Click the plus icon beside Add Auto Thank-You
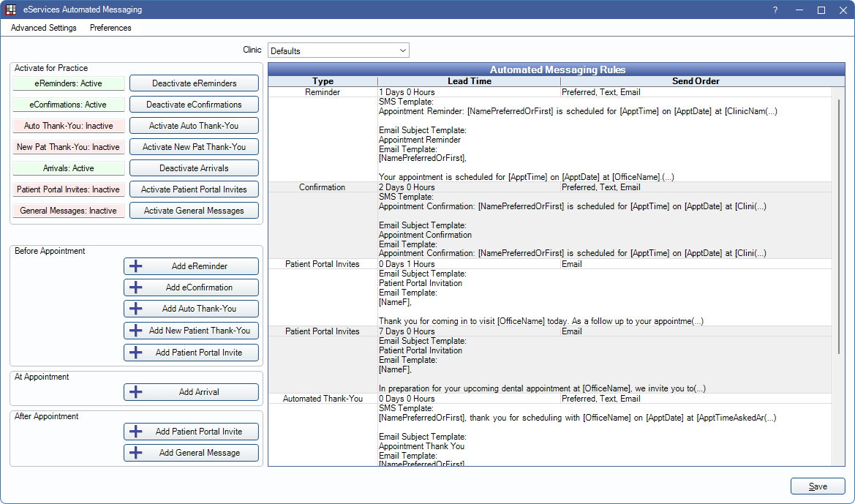This screenshot has height=504, width=855. click(135, 309)
